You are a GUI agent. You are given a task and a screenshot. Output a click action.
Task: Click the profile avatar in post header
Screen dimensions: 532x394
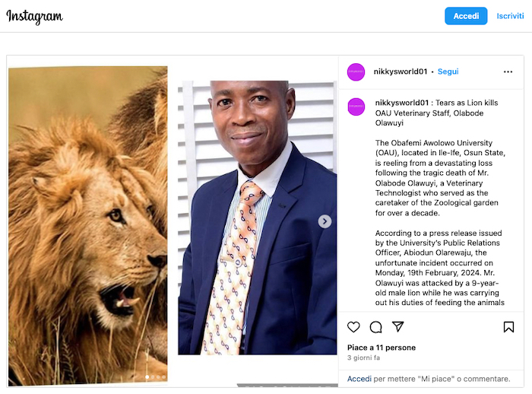tap(356, 71)
